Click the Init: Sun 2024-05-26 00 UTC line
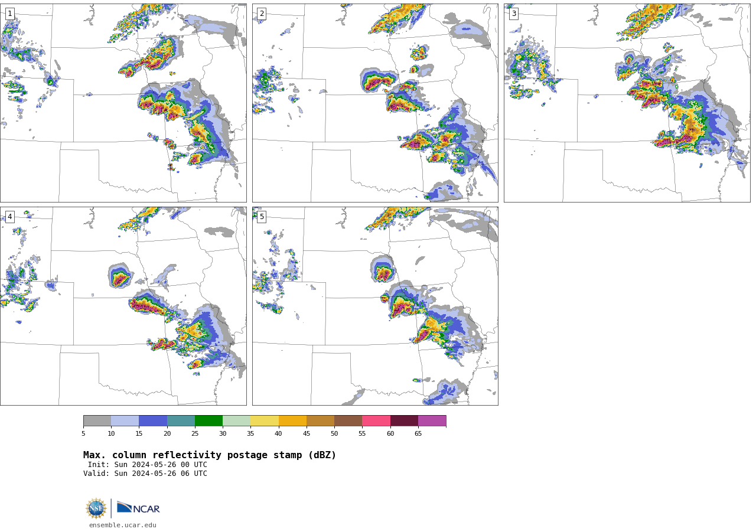This screenshot has width=756, height=532. [x=148, y=465]
